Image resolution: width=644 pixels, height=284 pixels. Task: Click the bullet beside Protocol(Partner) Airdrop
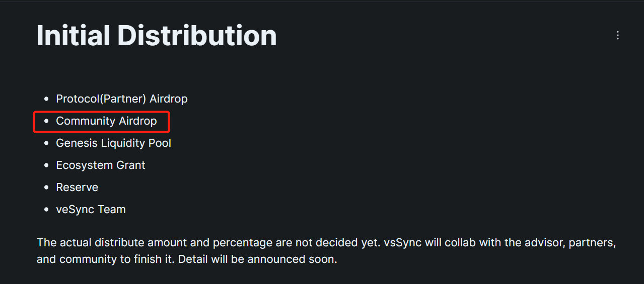click(47, 100)
